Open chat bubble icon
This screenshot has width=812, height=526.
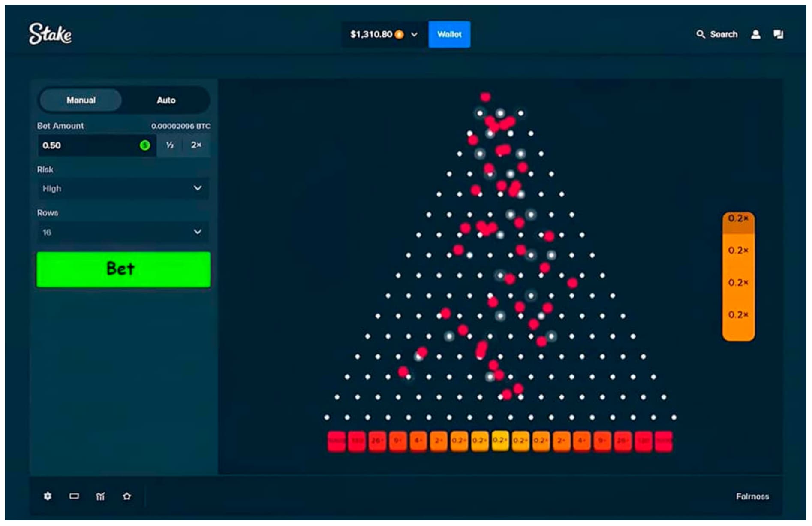778,34
